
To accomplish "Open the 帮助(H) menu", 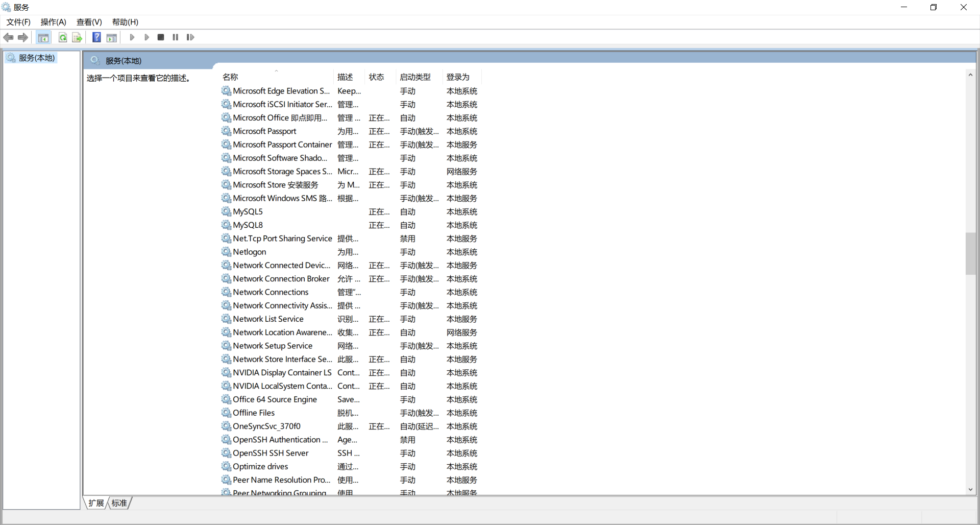I will [x=126, y=22].
